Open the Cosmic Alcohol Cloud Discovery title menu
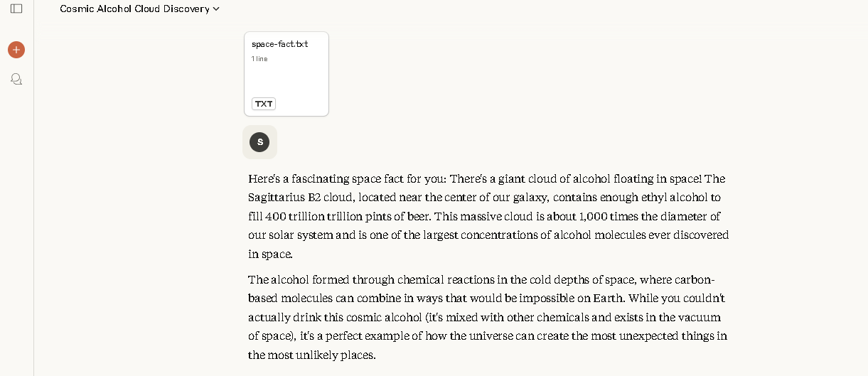This screenshot has width=868, height=376. pos(135,9)
